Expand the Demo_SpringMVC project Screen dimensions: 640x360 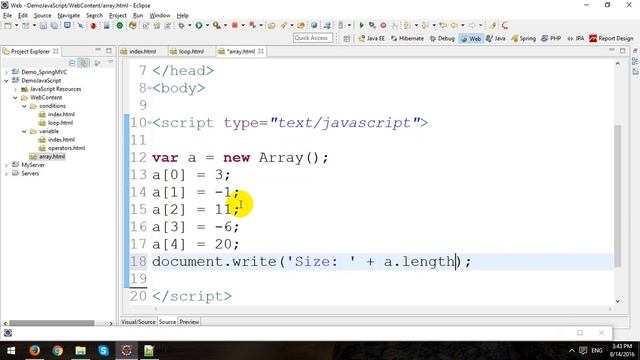tap(6, 72)
